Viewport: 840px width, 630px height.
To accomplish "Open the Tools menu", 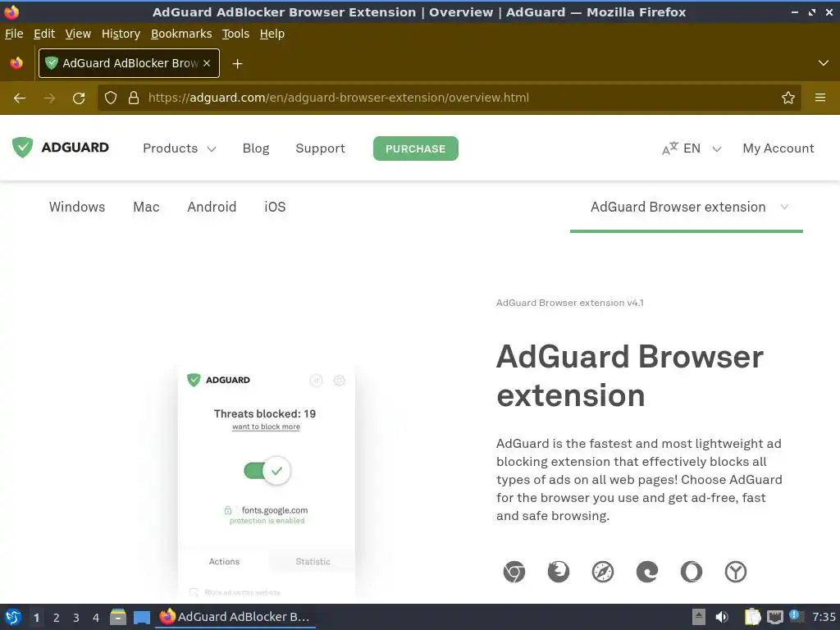I will tap(235, 34).
